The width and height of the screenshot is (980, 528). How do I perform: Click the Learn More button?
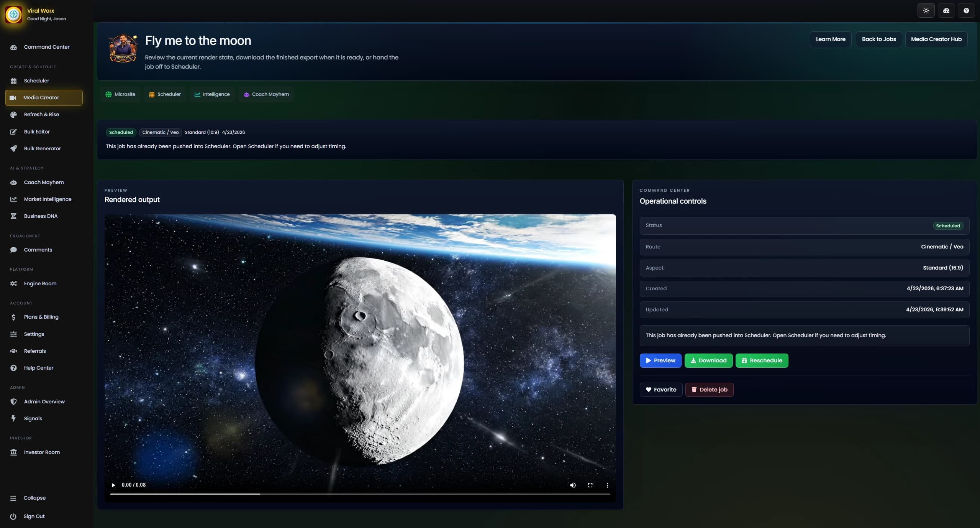tap(831, 39)
